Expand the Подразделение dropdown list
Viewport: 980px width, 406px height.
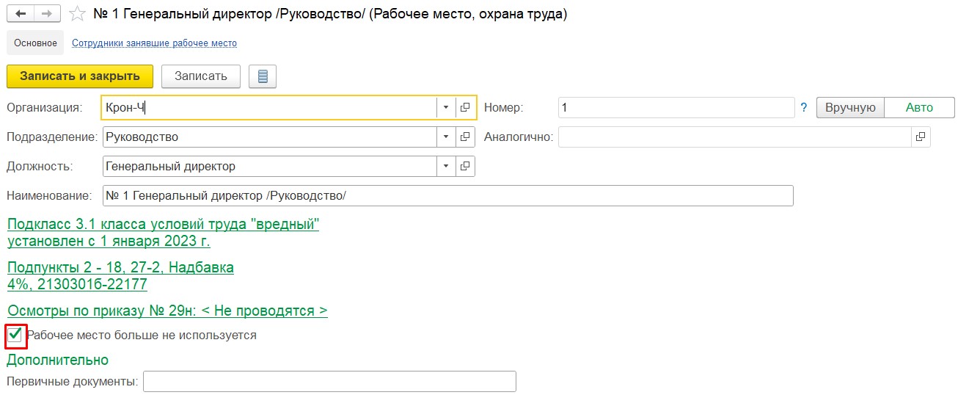(x=445, y=137)
